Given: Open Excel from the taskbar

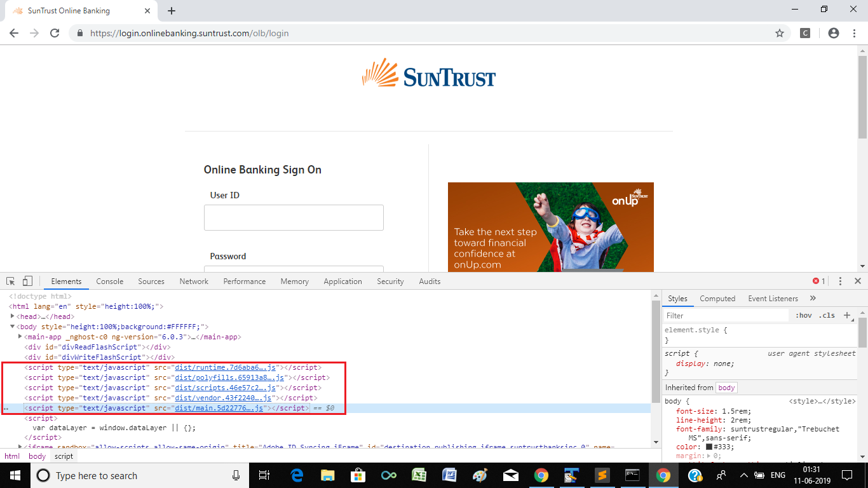Looking at the screenshot, I should (419, 475).
